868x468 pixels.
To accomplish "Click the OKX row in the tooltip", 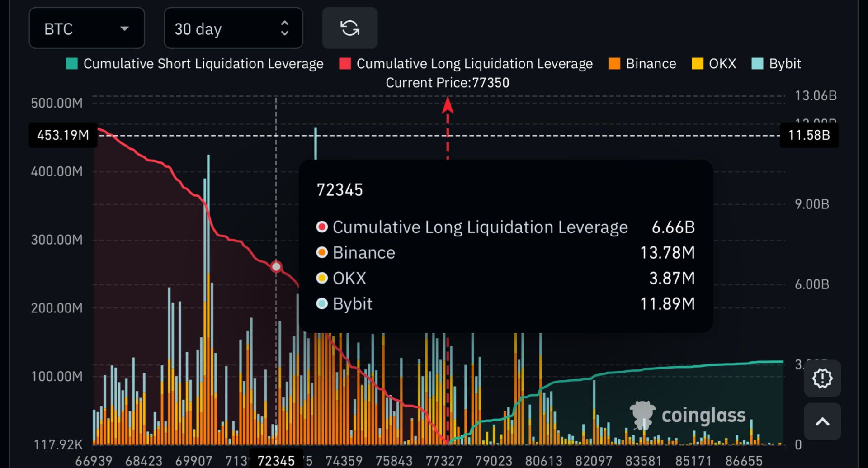I will coord(505,278).
